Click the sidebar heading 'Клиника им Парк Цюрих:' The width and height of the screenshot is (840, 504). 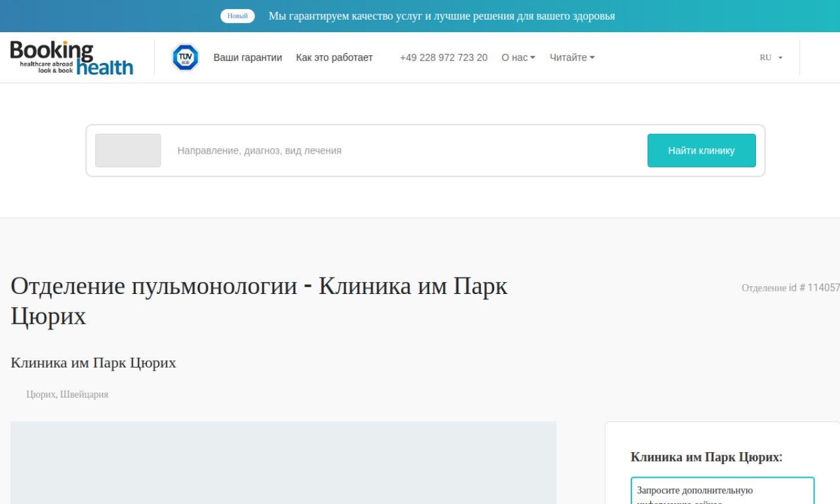(x=707, y=457)
